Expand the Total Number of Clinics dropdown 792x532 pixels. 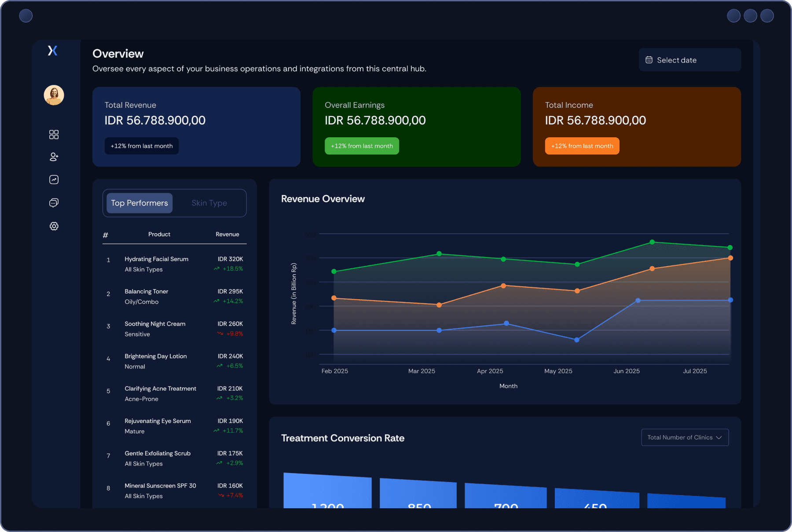[685, 437]
